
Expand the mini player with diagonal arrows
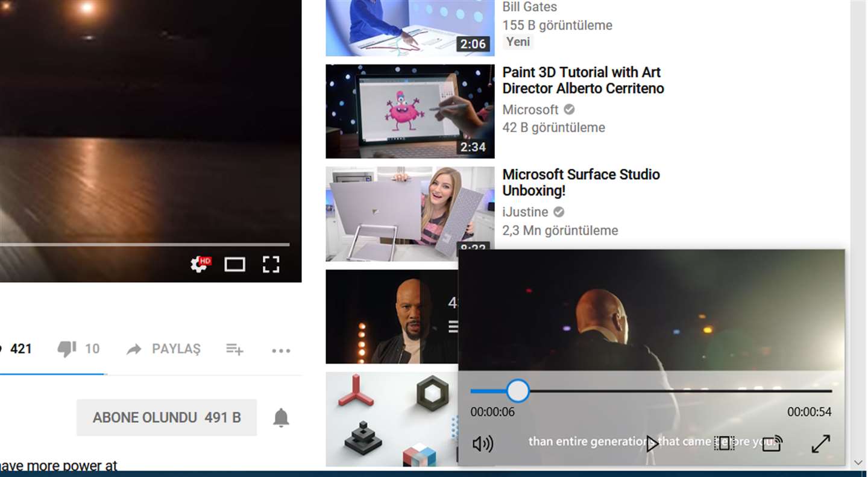click(820, 444)
